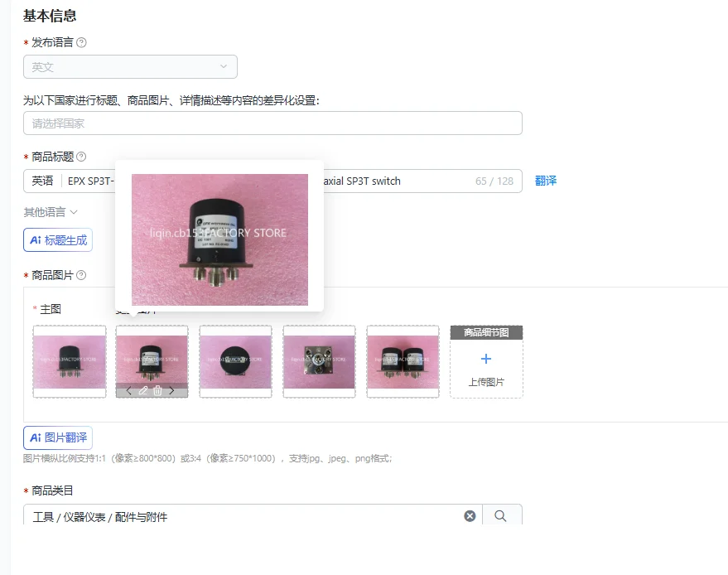The height and width of the screenshot is (575, 728).
Task: Generate a title with AI 标题生成
Action: 58,240
